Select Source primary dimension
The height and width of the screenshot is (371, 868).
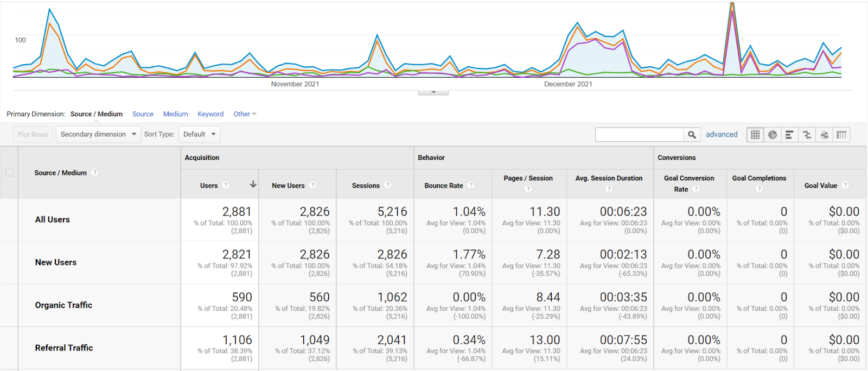(143, 114)
